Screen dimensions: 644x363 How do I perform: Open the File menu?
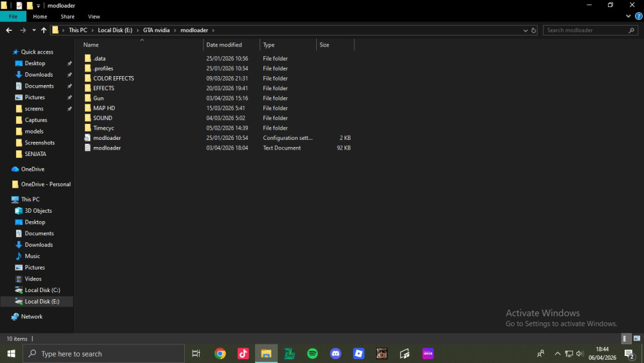click(x=13, y=17)
